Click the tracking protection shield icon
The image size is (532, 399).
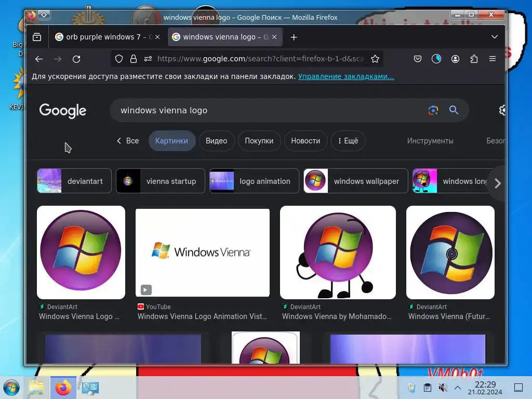[119, 59]
